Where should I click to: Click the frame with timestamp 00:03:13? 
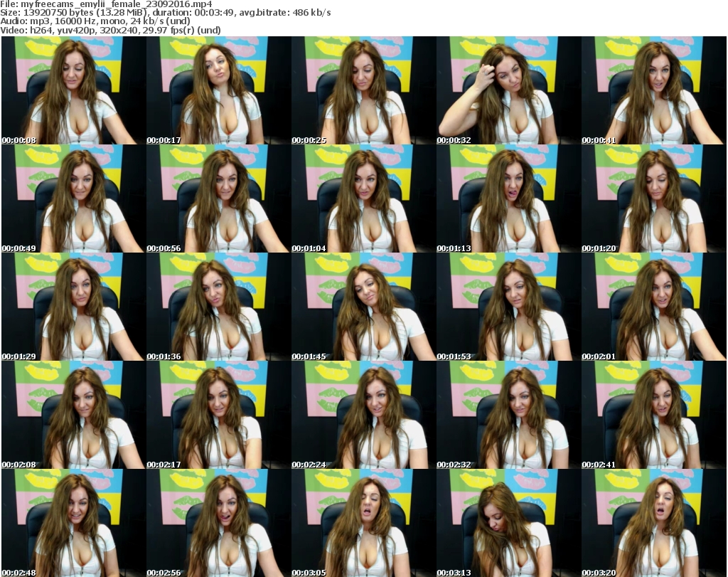point(509,523)
